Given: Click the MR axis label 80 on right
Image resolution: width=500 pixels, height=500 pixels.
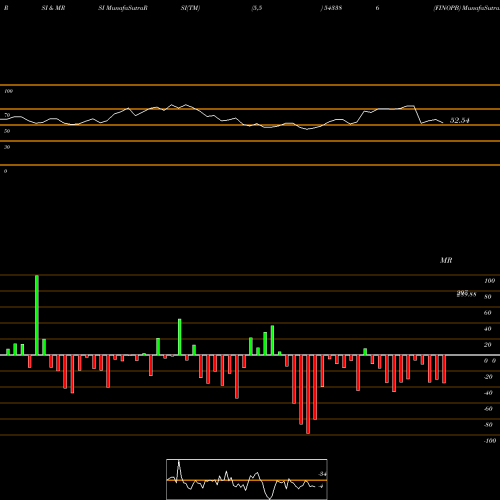Looking at the screenshot, I should 488,297.
